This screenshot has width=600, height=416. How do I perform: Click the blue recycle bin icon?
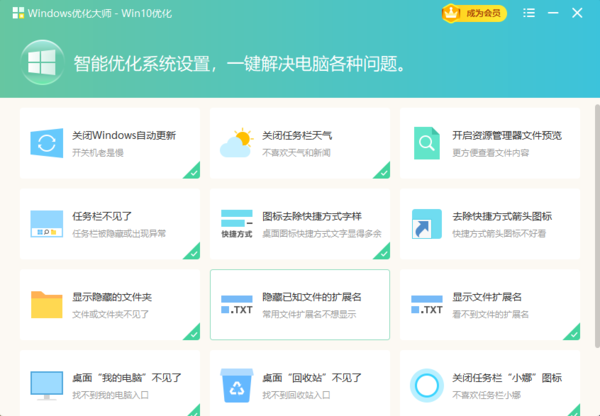coord(236,384)
